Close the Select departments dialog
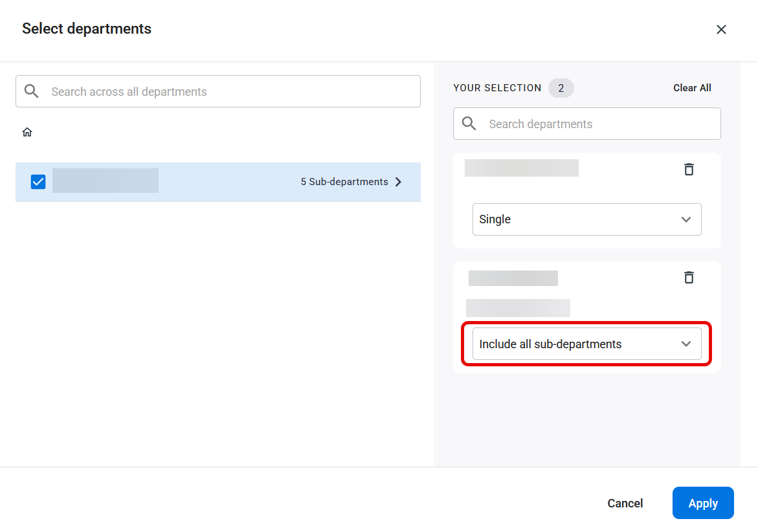Viewport: 758px width, 532px height. [x=720, y=30]
